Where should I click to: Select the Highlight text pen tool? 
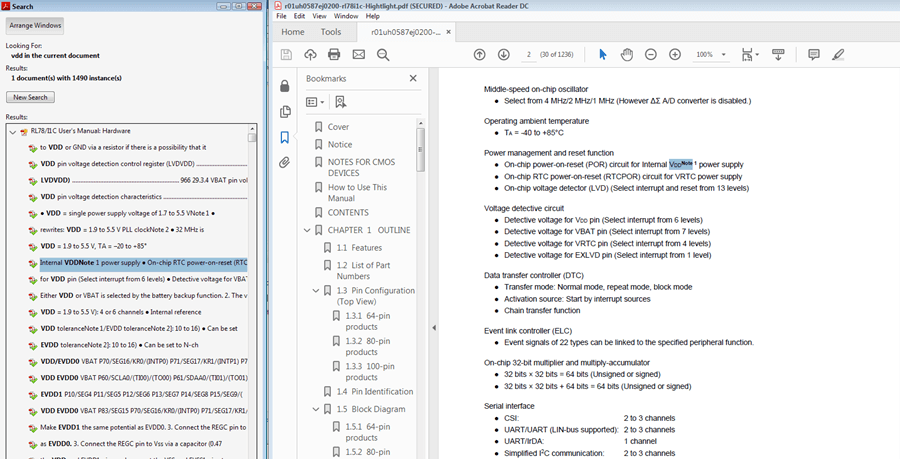coord(838,54)
